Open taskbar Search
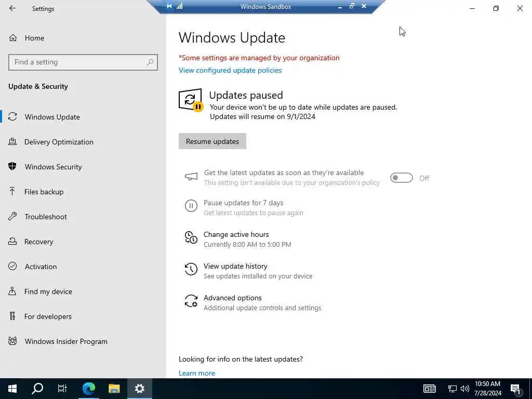The image size is (532, 399). 37,389
